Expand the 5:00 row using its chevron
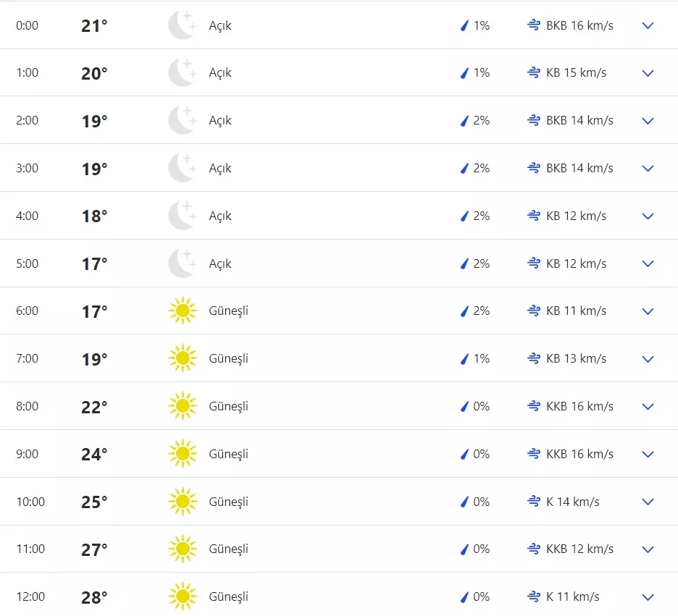This screenshot has width=678, height=616. click(648, 263)
